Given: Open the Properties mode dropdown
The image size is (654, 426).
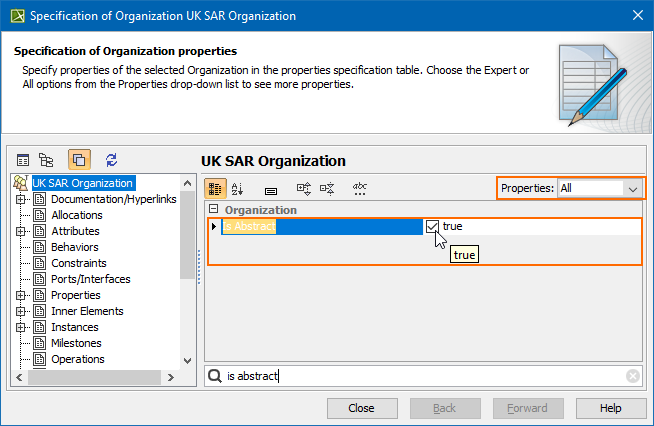Looking at the screenshot, I should [x=632, y=188].
